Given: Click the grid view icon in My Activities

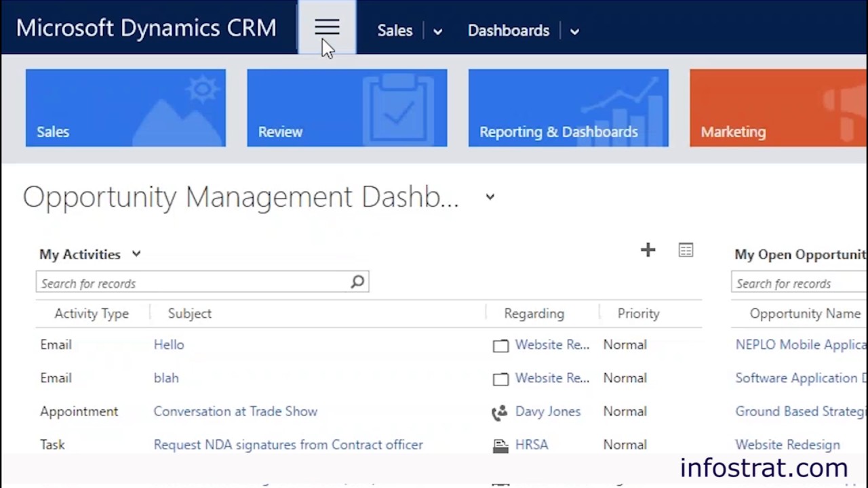Looking at the screenshot, I should coord(686,250).
